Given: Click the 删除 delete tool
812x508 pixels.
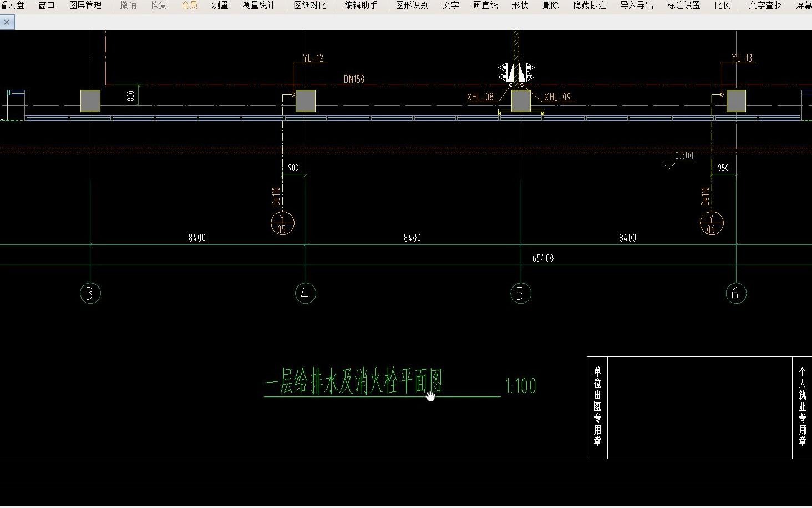Looking at the screenshot, I should point(551,6).
